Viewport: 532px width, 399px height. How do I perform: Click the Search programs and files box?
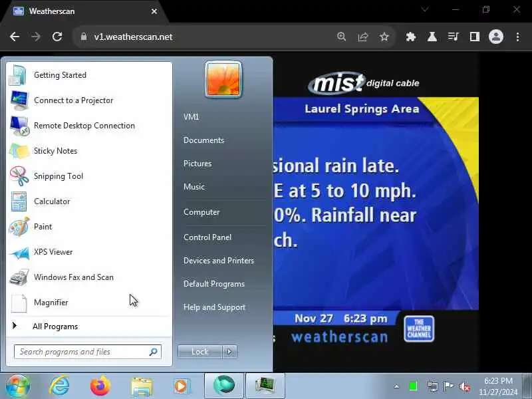tap(88, 352)
